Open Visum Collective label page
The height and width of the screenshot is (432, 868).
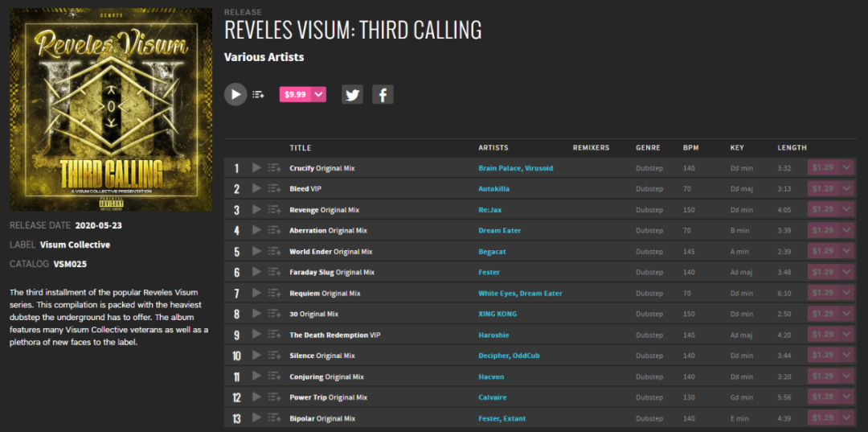click(75, 245)
